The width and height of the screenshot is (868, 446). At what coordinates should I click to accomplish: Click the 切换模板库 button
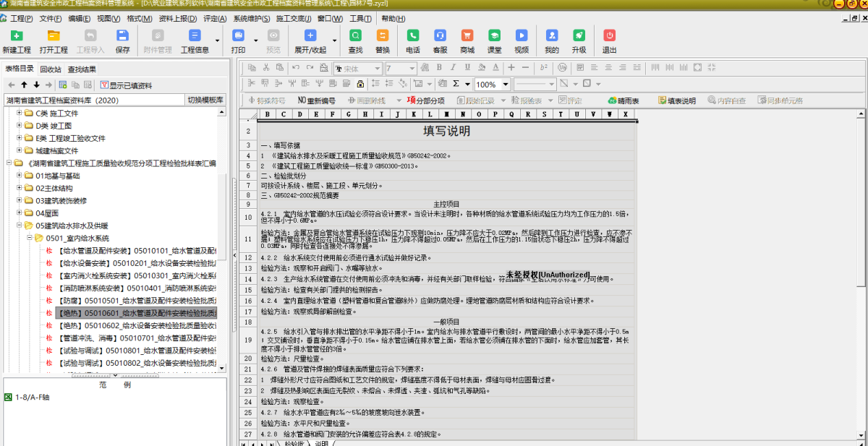(205, 100)
